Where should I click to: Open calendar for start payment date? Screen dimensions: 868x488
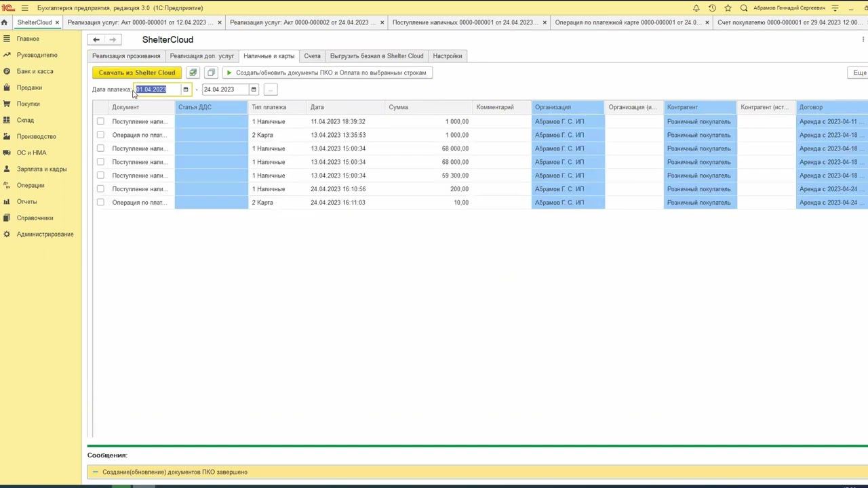(186, 89)
